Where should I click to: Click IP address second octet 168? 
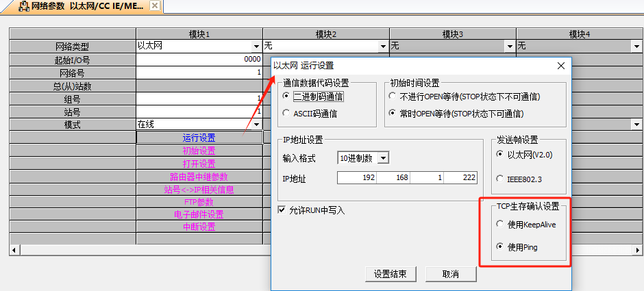pos(393,178)
